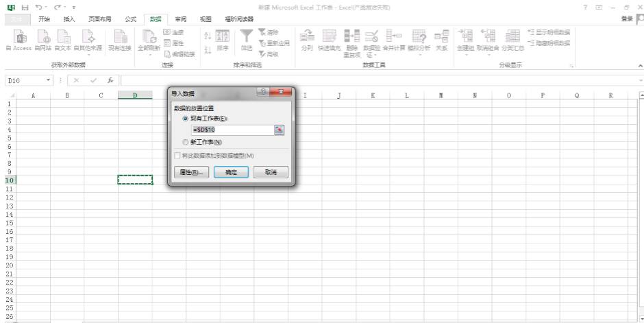Click the dialog help question mark button

263,92
